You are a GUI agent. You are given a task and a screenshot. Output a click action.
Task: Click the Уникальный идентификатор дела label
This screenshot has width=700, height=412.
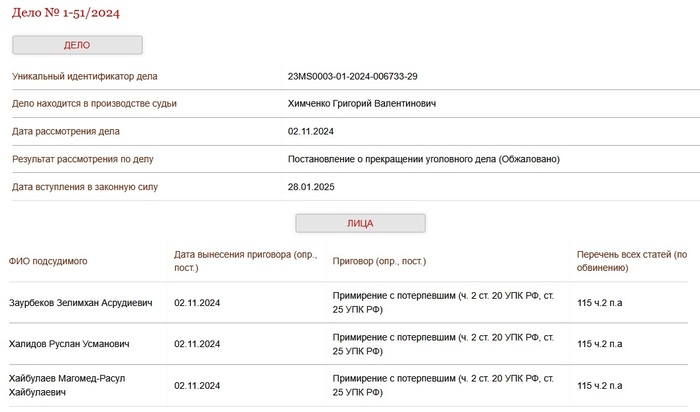click(84, 76)
